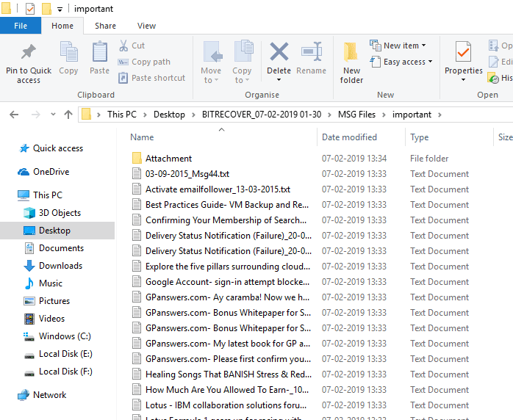Expand chevron after Desktop in address bar
Image resolution: width=513 pixels, height=420 pixels.
193,115
